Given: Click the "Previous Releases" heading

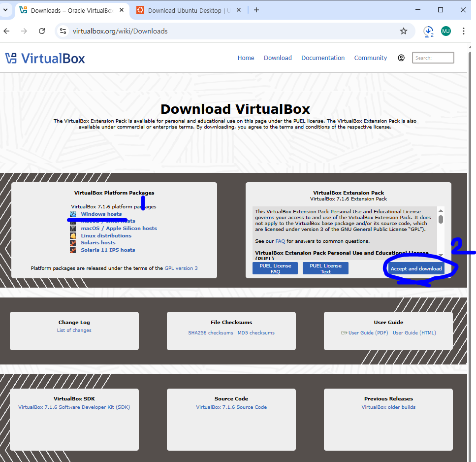Looking at the screenshot, I should [x=388, y=398].
